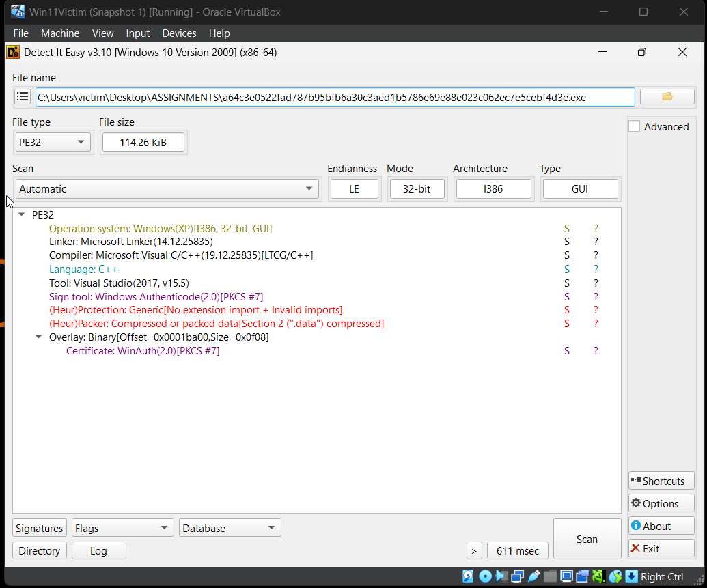
Task: Open the Devices menu
Action: [x=179, y=33]
